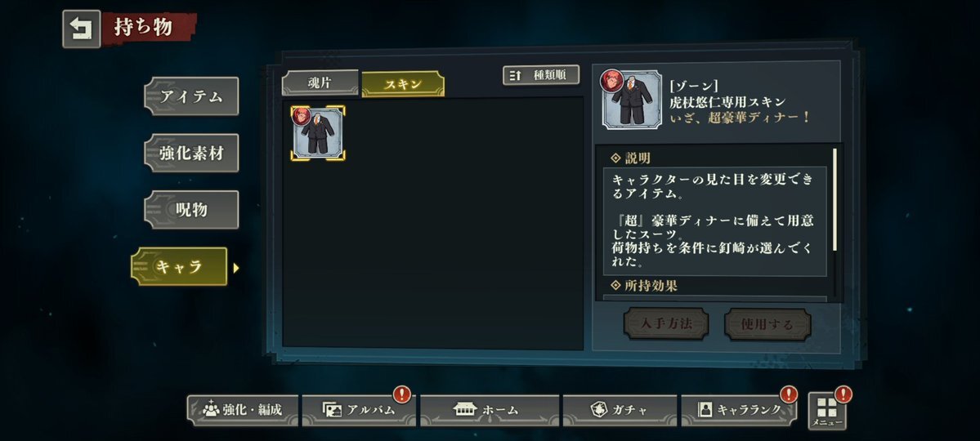
Task: Open the grid menu icon (メニュー)
Action: point(827,411)
